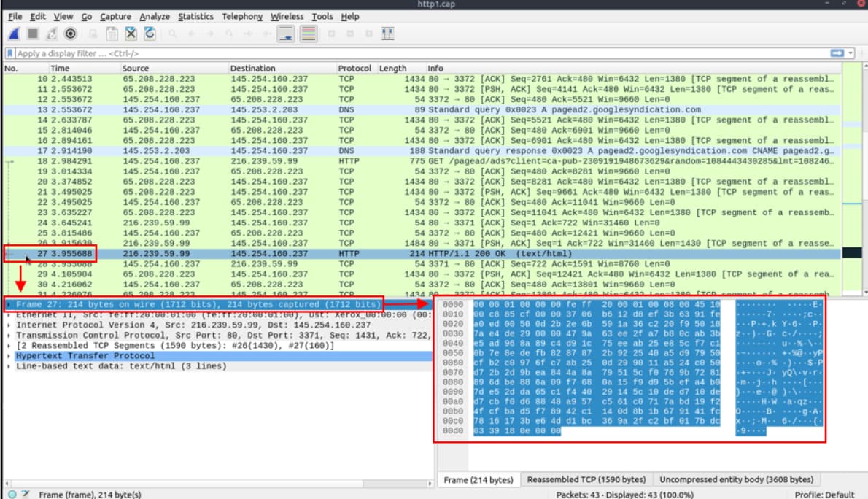
Task: Switch to Frame (214 bytes) tab
Action: point(478,479)
